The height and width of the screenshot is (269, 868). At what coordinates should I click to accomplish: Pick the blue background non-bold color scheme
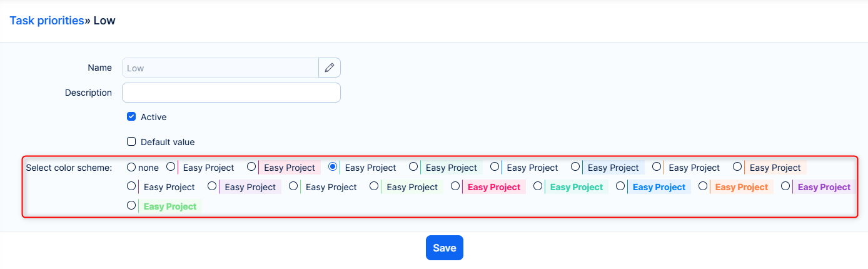pos(575,167)
